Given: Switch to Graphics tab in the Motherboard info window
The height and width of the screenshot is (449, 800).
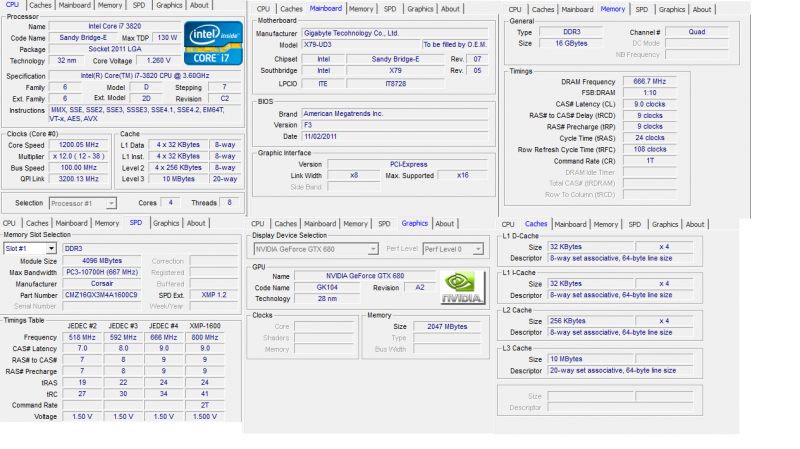Looking at the screenshot, I should pos(420,9).
